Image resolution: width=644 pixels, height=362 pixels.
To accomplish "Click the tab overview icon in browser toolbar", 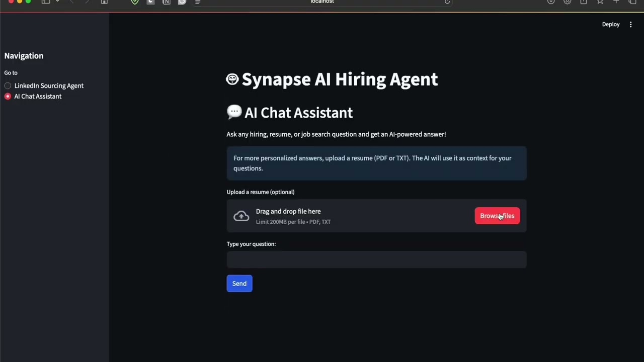I will point(632,2).
